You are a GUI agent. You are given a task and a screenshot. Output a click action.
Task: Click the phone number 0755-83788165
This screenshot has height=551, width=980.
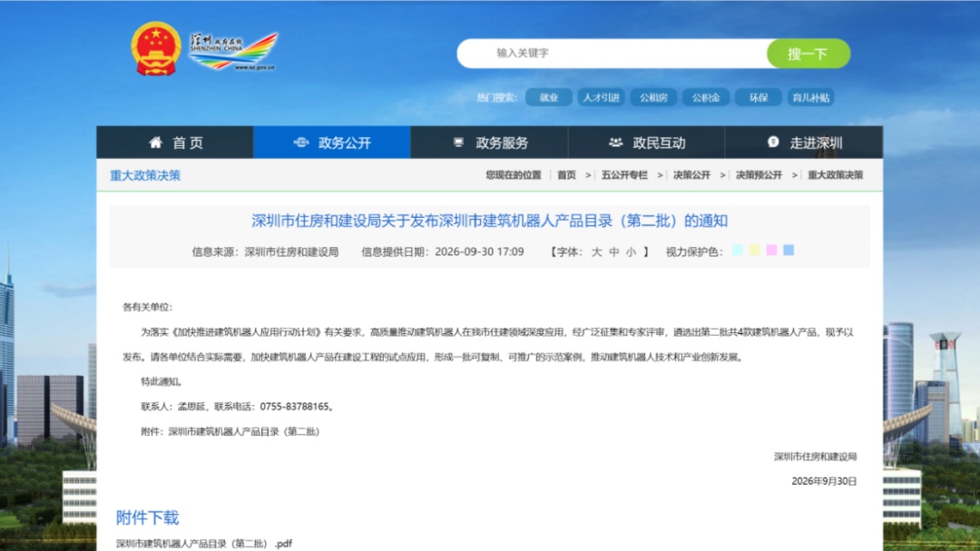(294, 407)
